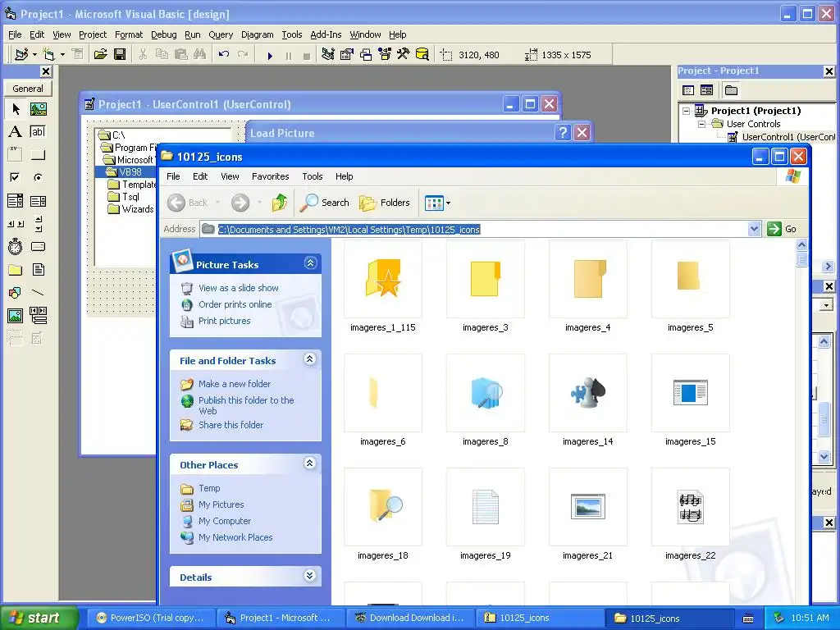Click Share this folder link

[231, 425]
